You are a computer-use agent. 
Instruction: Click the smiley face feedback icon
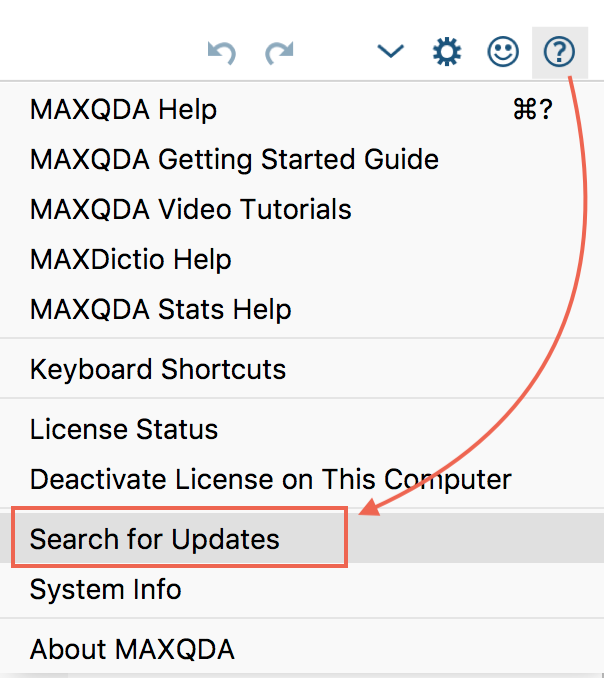click(503, 52)
